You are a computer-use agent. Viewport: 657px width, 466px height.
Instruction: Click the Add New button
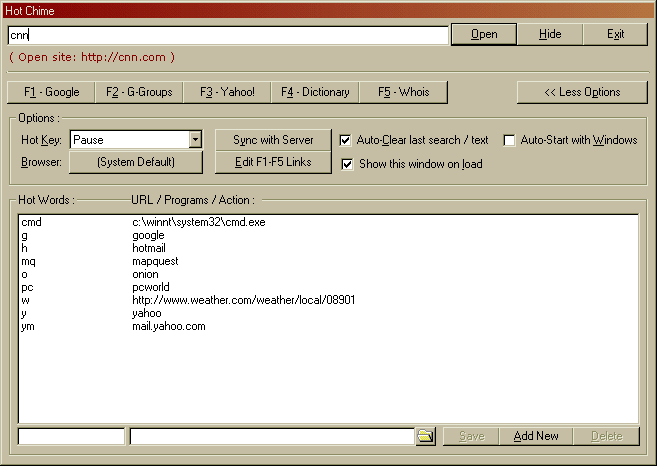pyautogui.click(x=536, y=436)
